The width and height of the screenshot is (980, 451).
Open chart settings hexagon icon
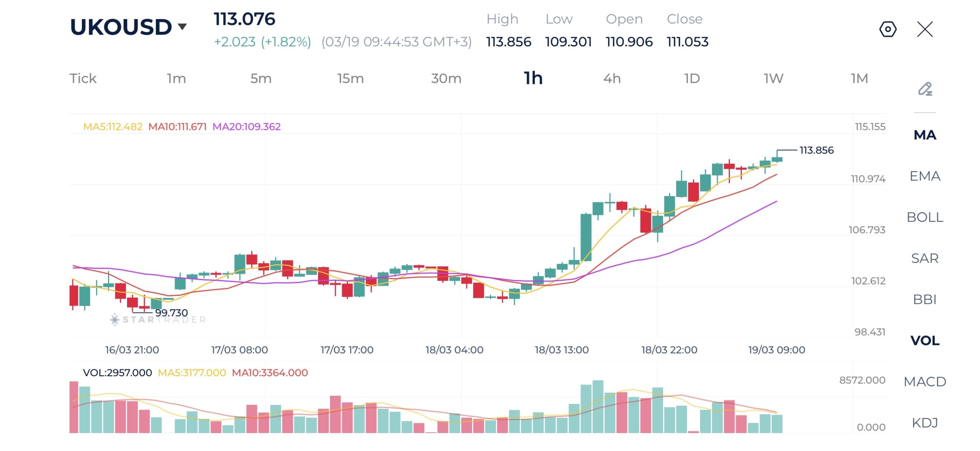tap(887, 30)
